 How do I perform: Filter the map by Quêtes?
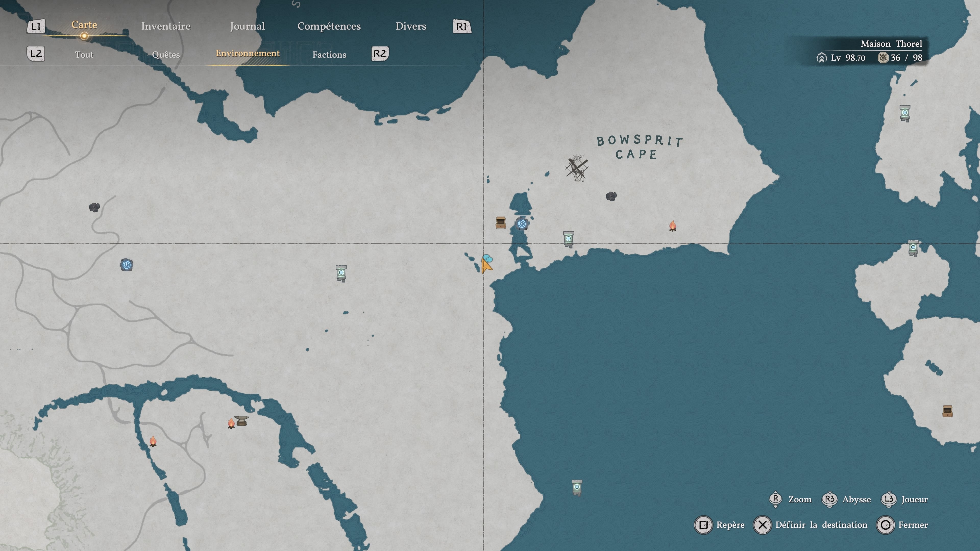[166, 55]
